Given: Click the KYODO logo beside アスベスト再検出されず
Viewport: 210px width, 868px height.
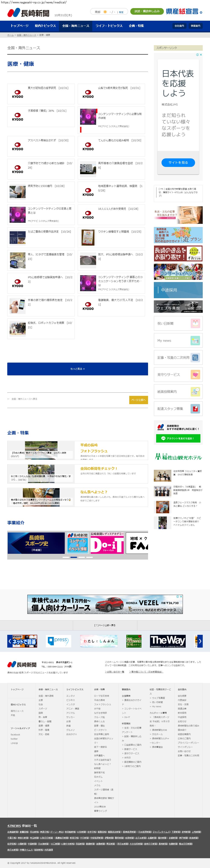Looking at the screenshot, I should click(x=18, y=147).
